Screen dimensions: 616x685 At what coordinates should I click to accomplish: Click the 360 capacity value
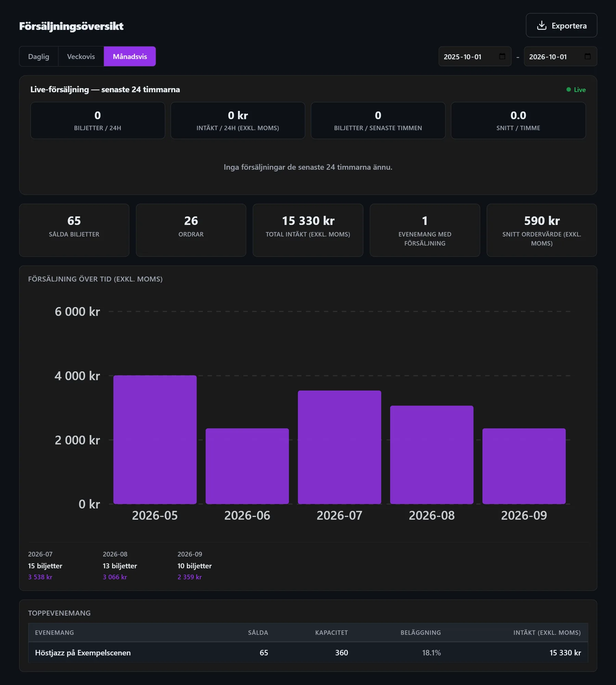tap(342, 652)
